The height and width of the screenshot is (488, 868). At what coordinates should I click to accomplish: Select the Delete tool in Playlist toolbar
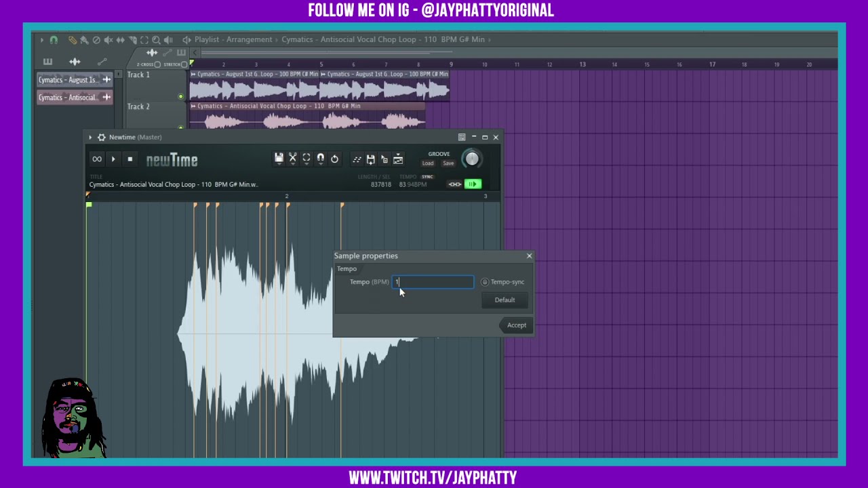pos(96,40)
